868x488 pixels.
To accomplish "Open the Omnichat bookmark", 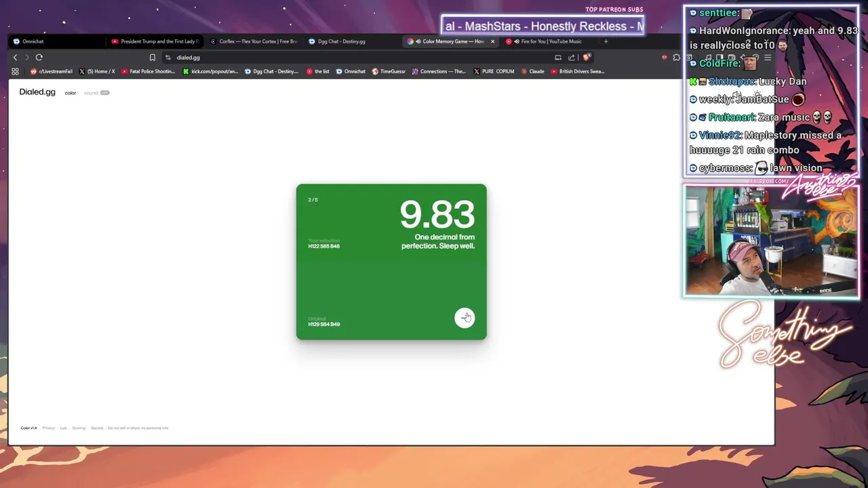I will pos(351,71).
